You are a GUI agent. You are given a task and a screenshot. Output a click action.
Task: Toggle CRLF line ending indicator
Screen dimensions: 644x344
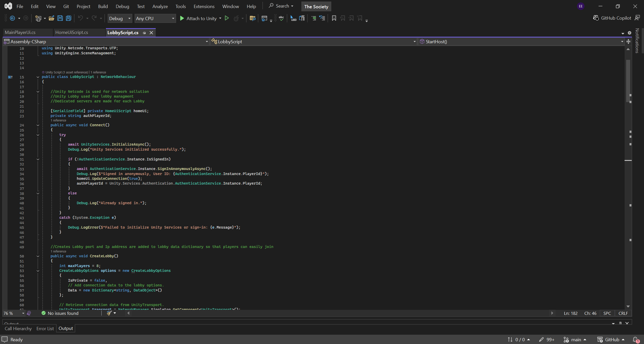click(x=623, y=313)
